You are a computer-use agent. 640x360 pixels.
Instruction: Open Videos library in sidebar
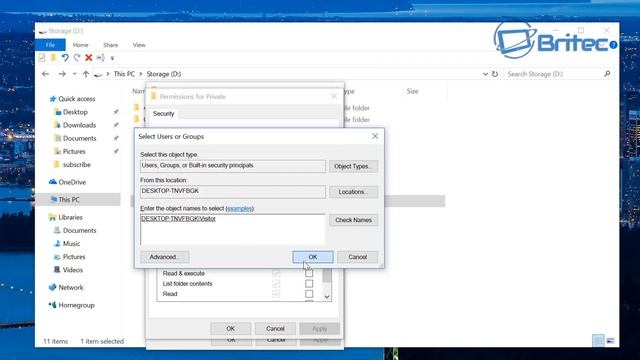click(x=73, y=270)
